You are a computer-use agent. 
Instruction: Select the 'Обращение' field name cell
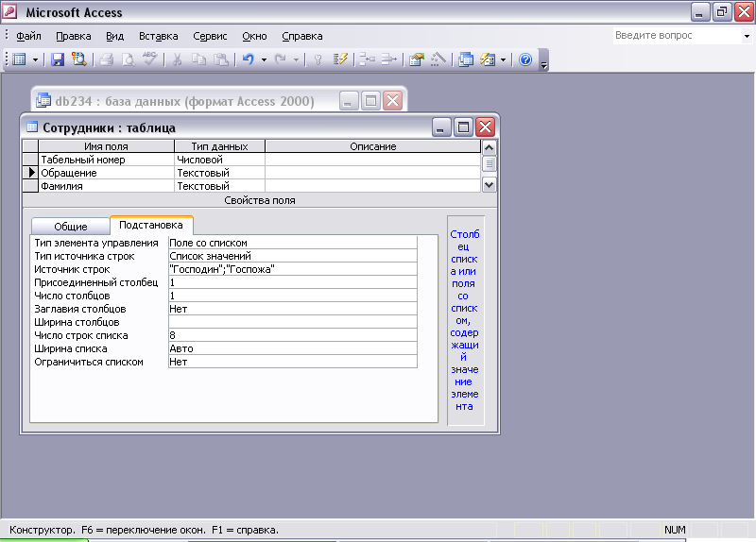pos(106,173)
